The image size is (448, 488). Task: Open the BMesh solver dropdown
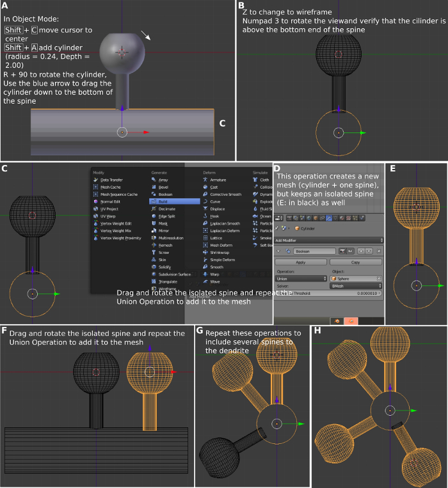click(356, 286)
